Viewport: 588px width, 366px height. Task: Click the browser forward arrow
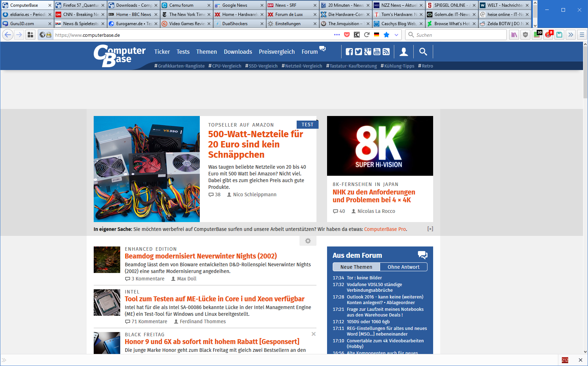[x=19, y=35]
